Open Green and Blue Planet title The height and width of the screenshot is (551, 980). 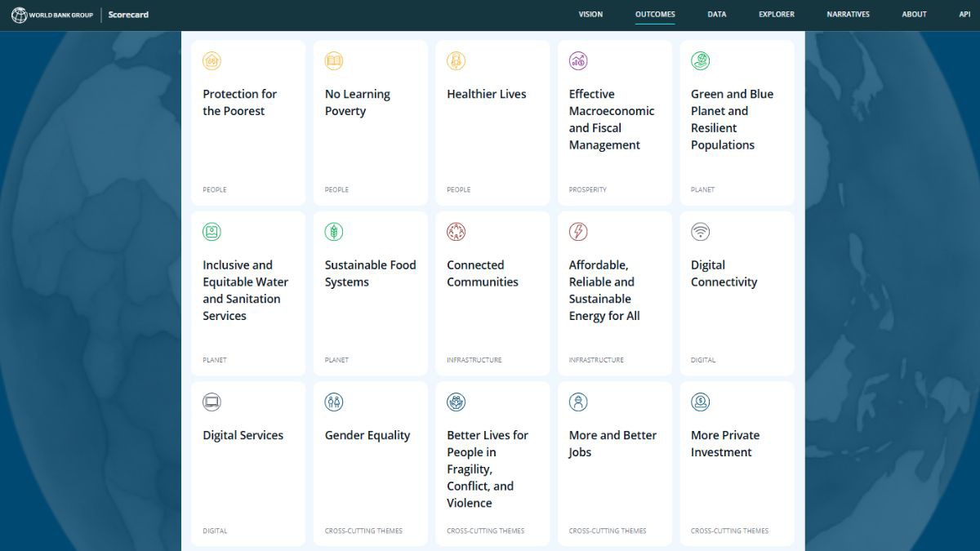pos(733,120)
